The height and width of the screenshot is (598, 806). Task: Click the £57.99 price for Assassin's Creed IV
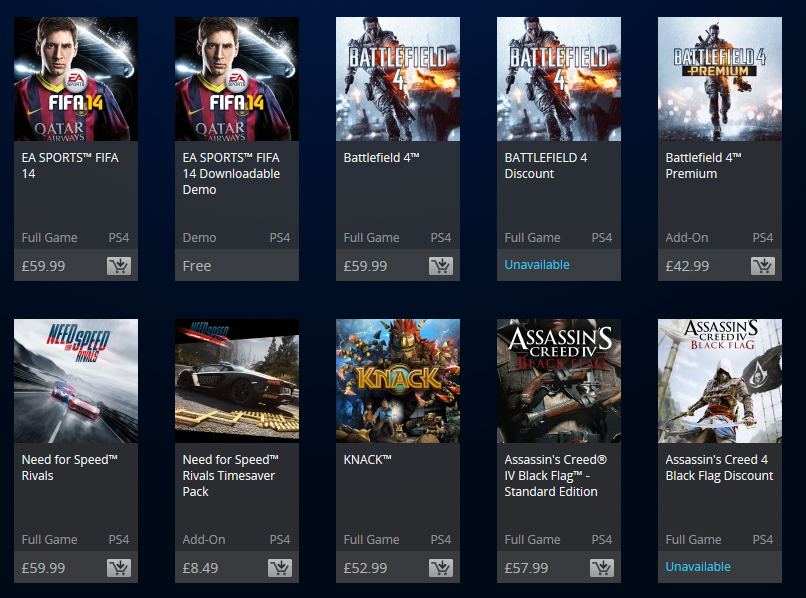pyautogui.click(x=526, y=568)
